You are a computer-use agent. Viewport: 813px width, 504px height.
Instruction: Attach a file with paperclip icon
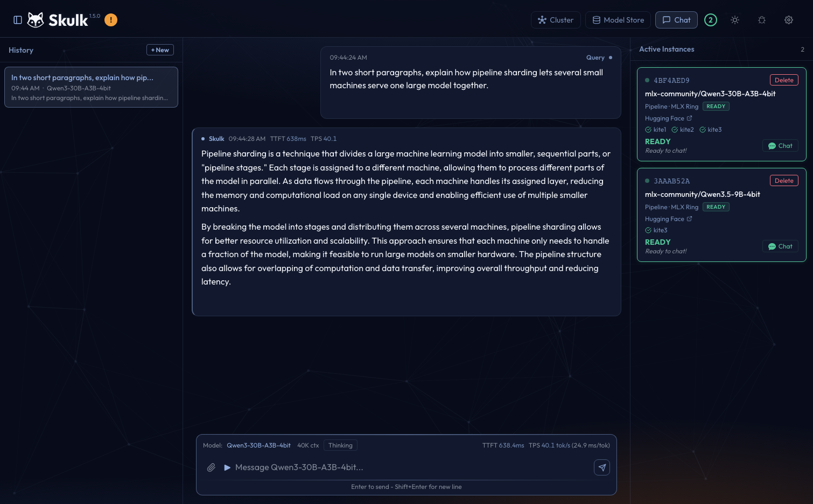[x=211, y=467]
